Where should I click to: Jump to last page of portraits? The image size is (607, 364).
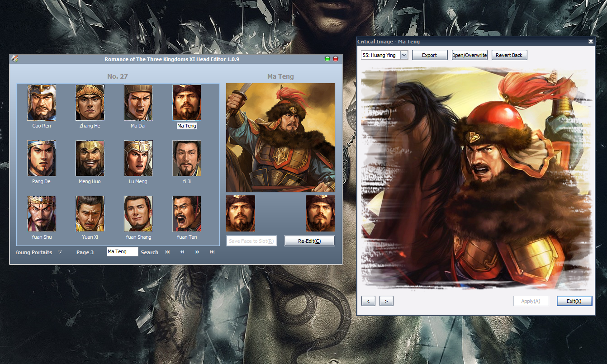click(212, 252)
